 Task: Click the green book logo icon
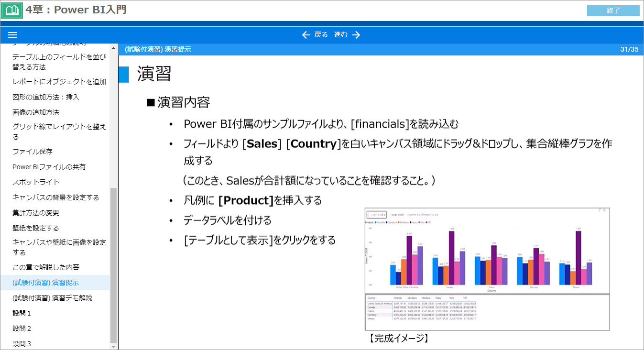click(x=12, y=10)
